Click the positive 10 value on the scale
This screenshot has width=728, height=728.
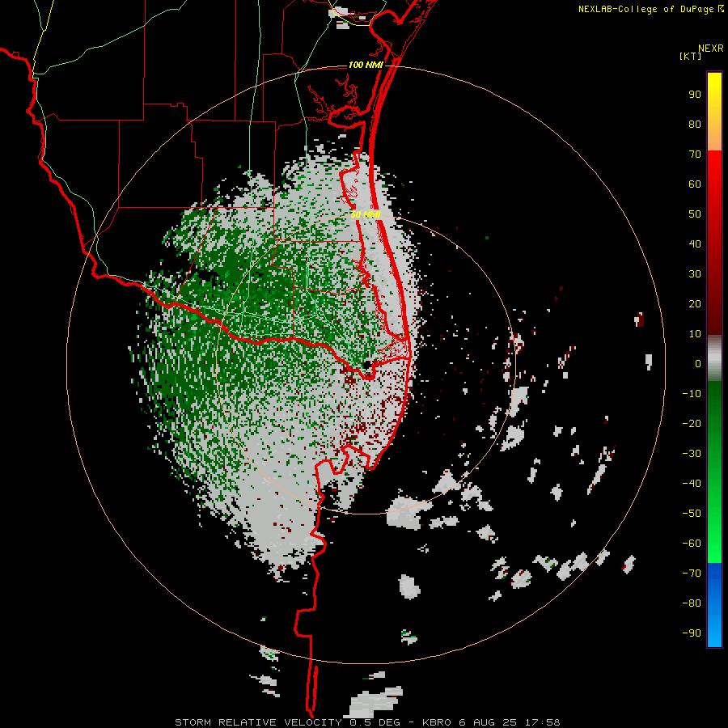point(695,334)
